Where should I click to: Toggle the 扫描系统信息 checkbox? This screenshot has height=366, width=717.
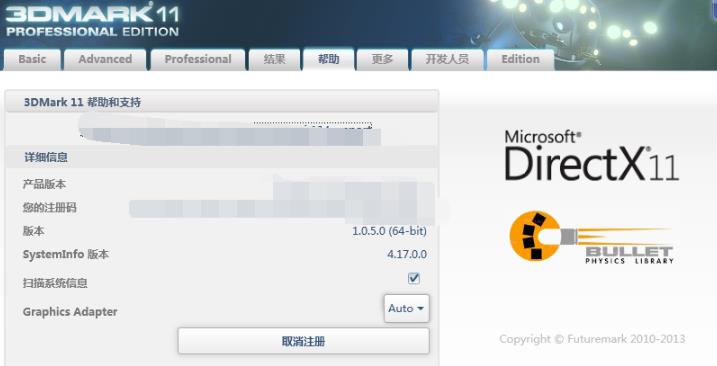pyautogui.click(x=414, y=278)
